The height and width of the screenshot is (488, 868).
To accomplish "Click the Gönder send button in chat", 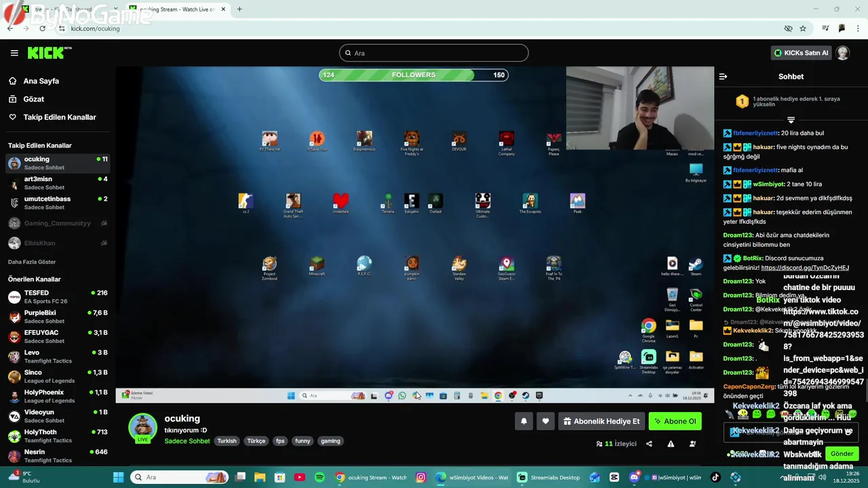I will [842, 453].
